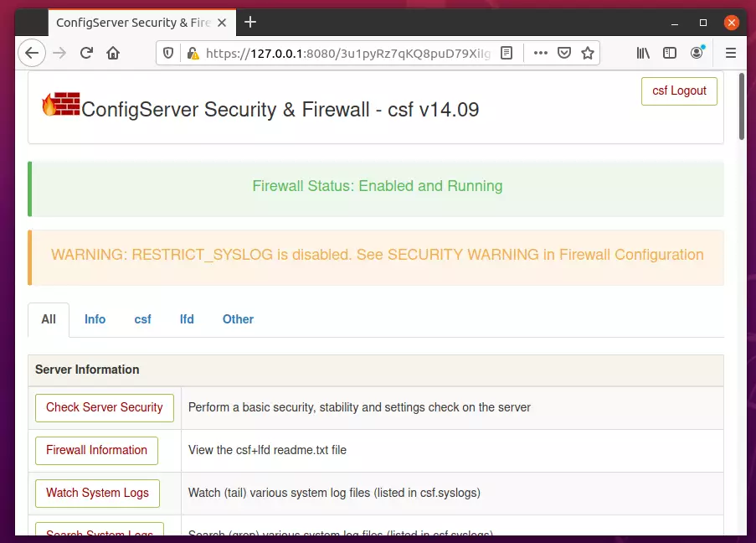756x543 pixels.
Task: Click the Firewall Status: Enabled and Running banner
Action: pyautogui.click(x=376, y=189)
